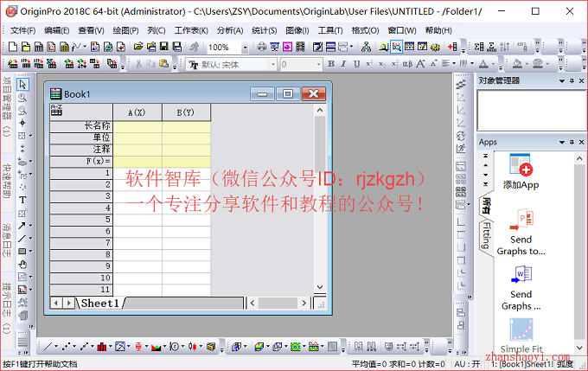The height and width of the screenshot is (371, 588).
Task: Toggle Italic text formatting
Action: click(x=343, y=64)
